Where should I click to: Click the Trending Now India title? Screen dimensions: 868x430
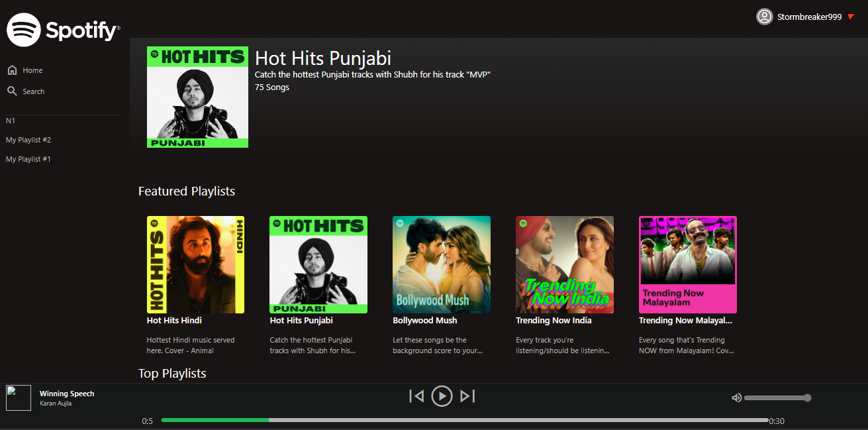tap(554, 320)
